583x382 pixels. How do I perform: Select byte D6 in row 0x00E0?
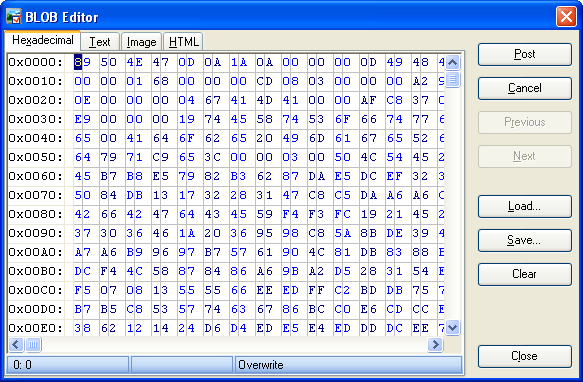212,328
